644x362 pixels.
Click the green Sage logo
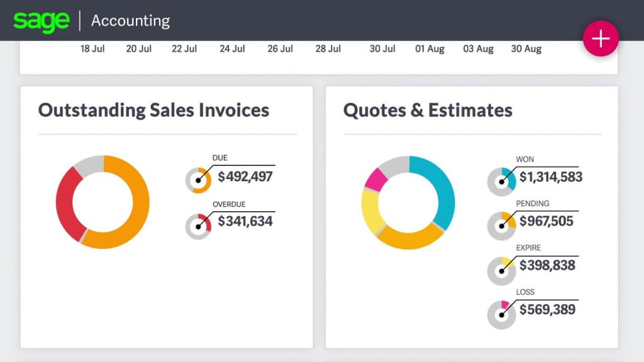(41, 21)
